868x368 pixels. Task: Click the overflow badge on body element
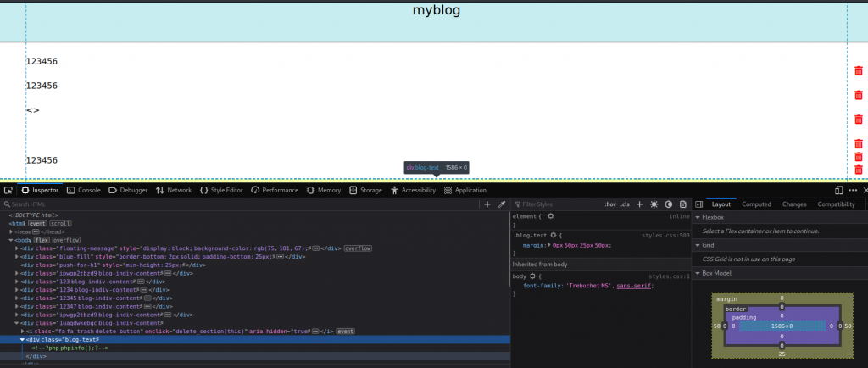click(x=67, y=240)
